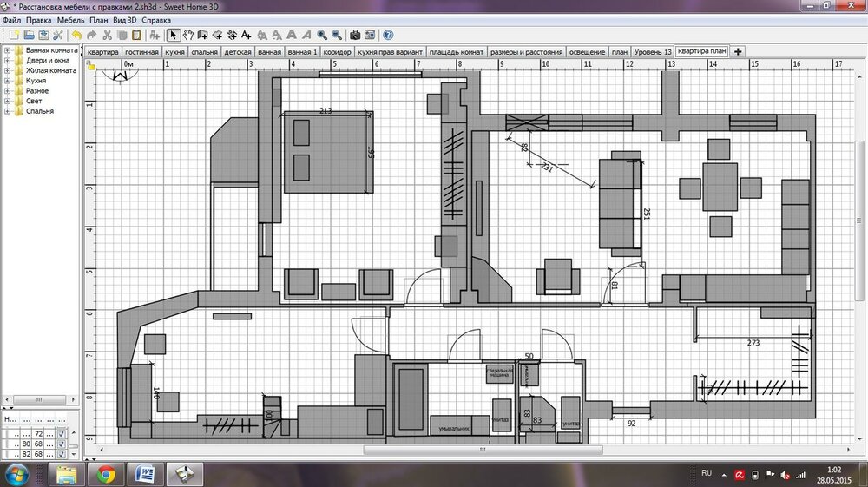Choose the add text label tool
Screen dimensions: 868x487
point(247,35)
